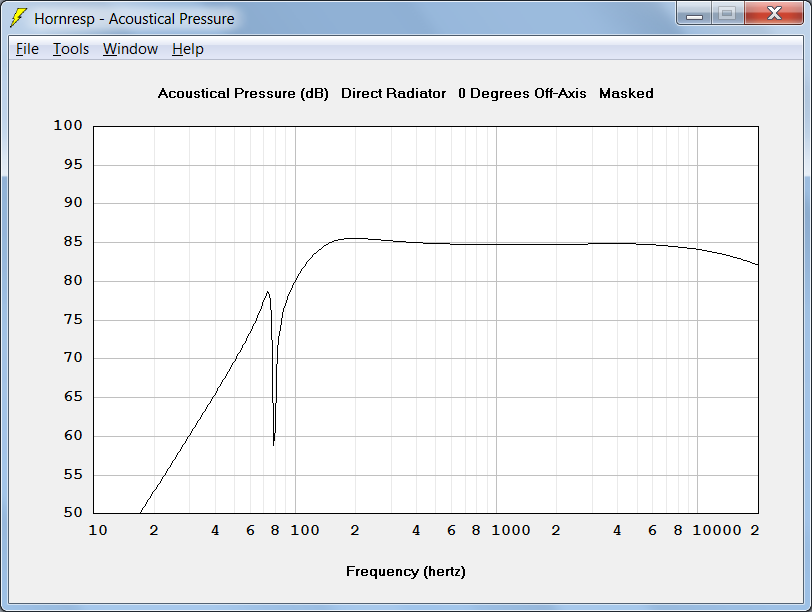
Task: Click the 50 dB axis value
Action: (73, 513)
